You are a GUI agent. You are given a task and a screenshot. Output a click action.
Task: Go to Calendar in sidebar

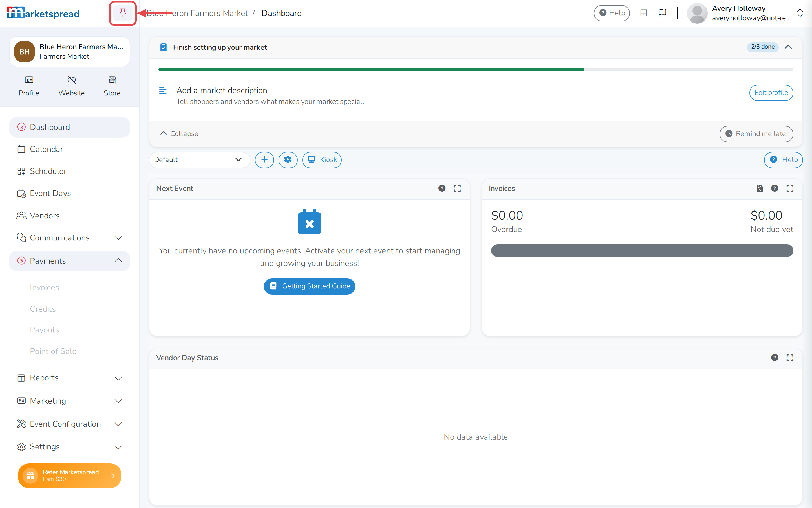(69, 149)
